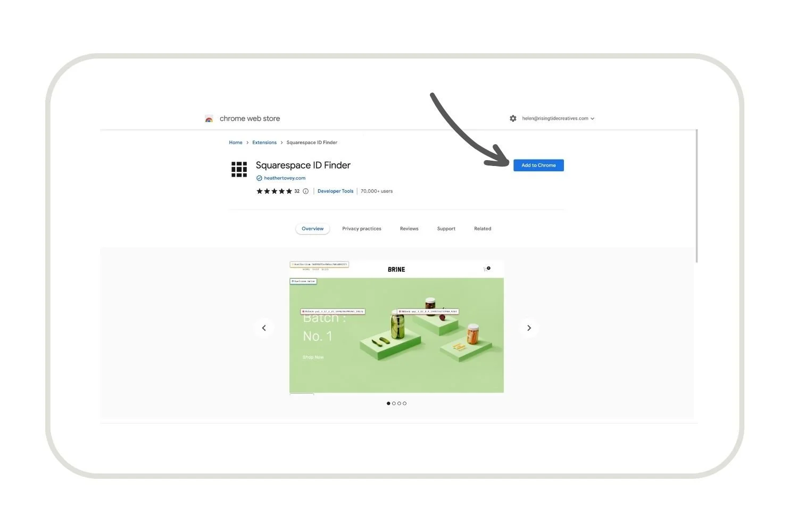This screenshot has width=798, height=532.
Task: Click the Add to Chrome button
Action: [x=538, y=165]
